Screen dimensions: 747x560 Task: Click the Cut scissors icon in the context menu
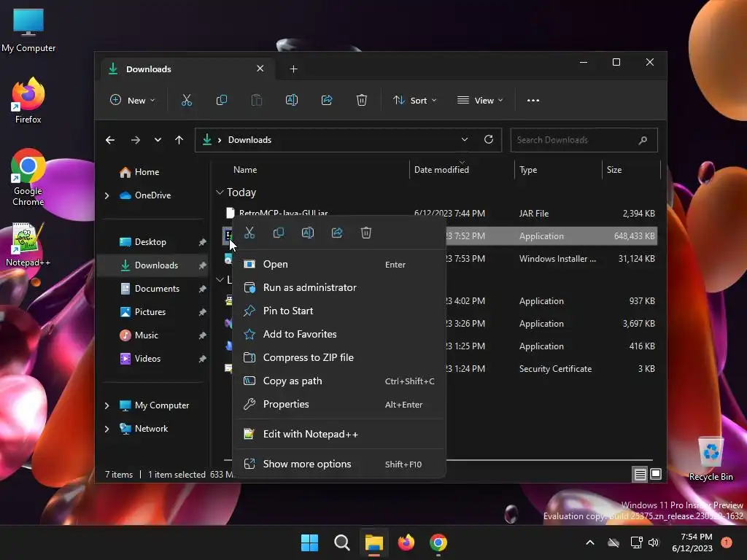(x=249, y=233)
